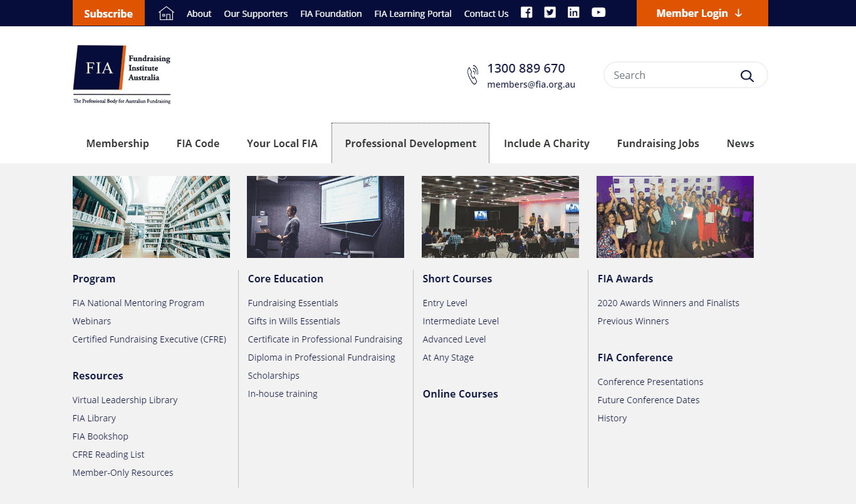
Task: Open Our Supporters link
Action: click(256, 13)
